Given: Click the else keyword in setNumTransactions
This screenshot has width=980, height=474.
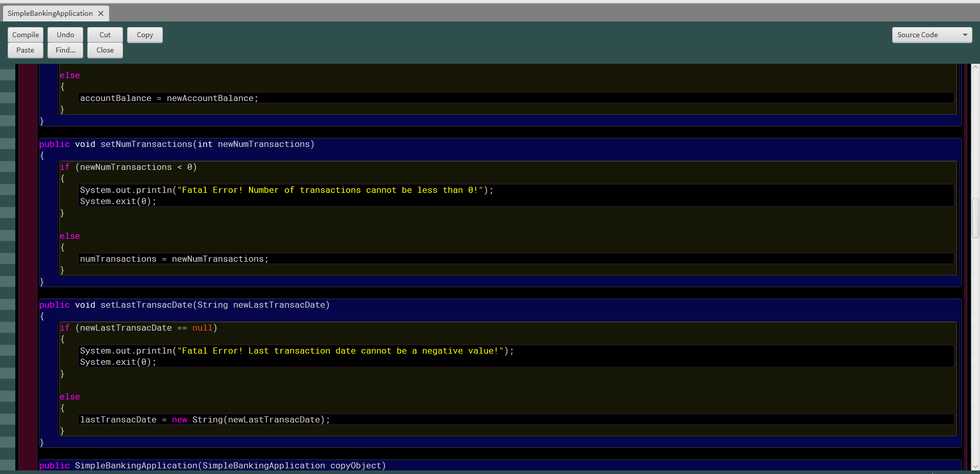Looking at the screenshot, I should coord(69,236).
